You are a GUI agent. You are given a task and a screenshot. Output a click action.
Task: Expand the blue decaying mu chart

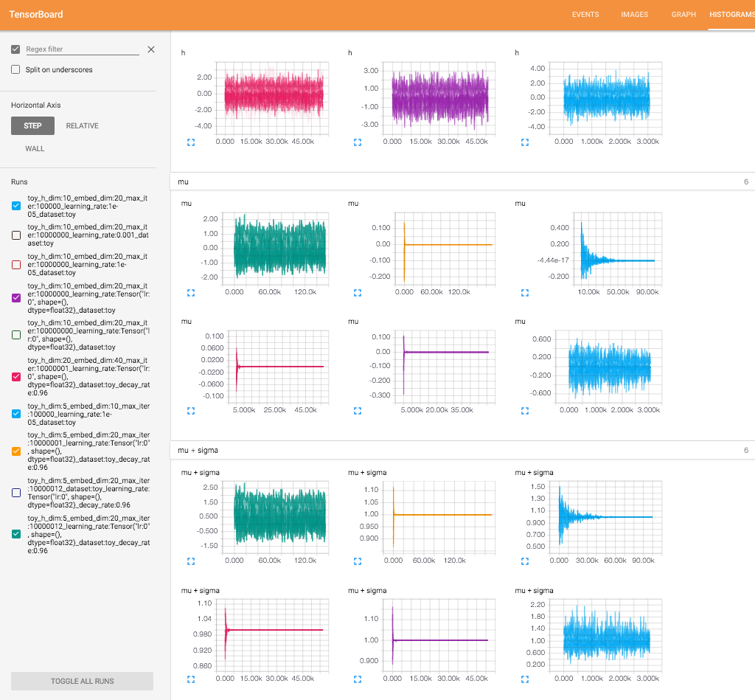coord(525,293)
